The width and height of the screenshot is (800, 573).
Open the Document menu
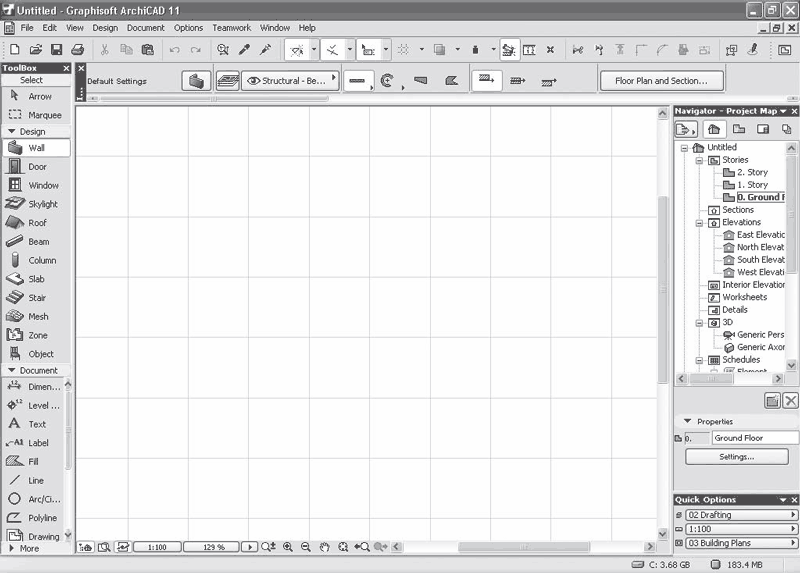(145, 28)
